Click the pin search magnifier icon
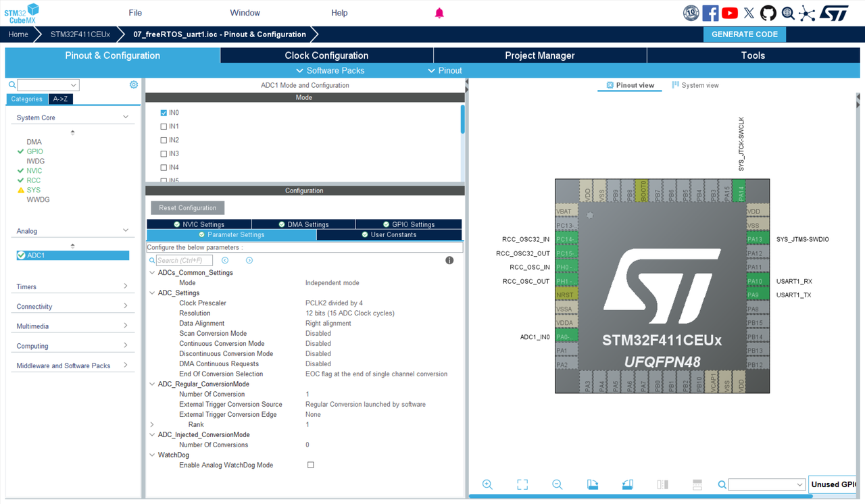This screenshot has width=865, height=504. (x=722, y=484)
